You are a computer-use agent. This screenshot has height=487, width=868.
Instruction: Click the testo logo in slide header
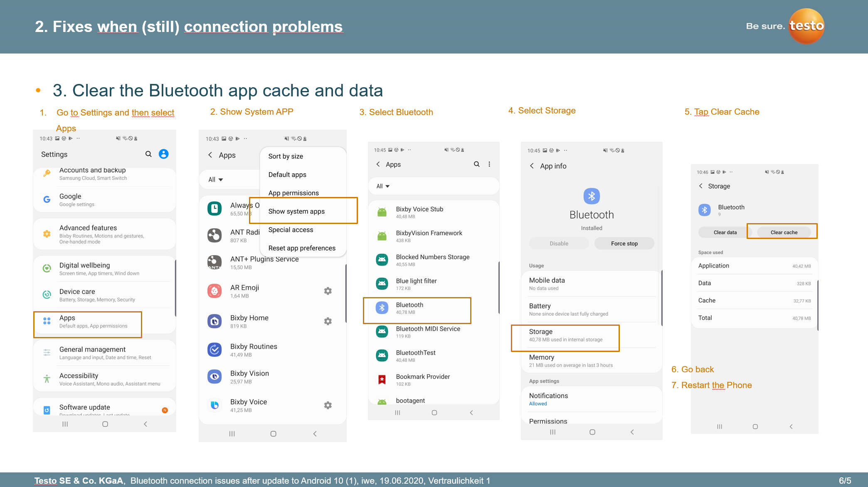[806, 26]
